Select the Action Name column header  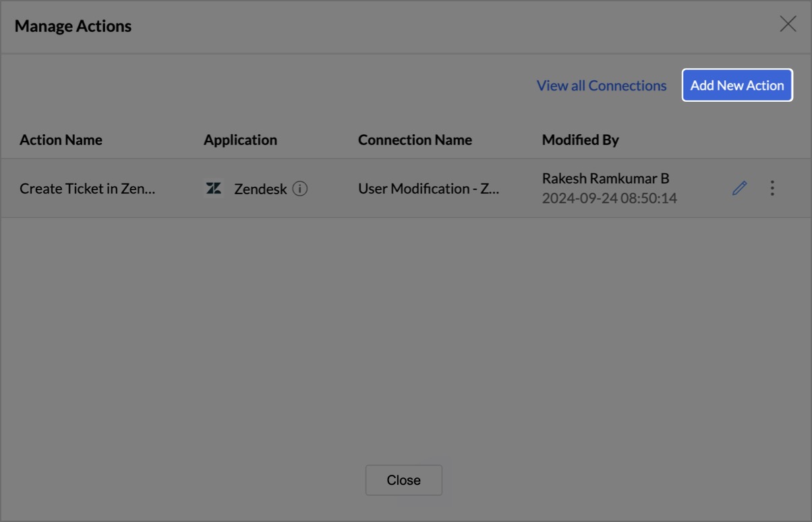coord(61,140)
